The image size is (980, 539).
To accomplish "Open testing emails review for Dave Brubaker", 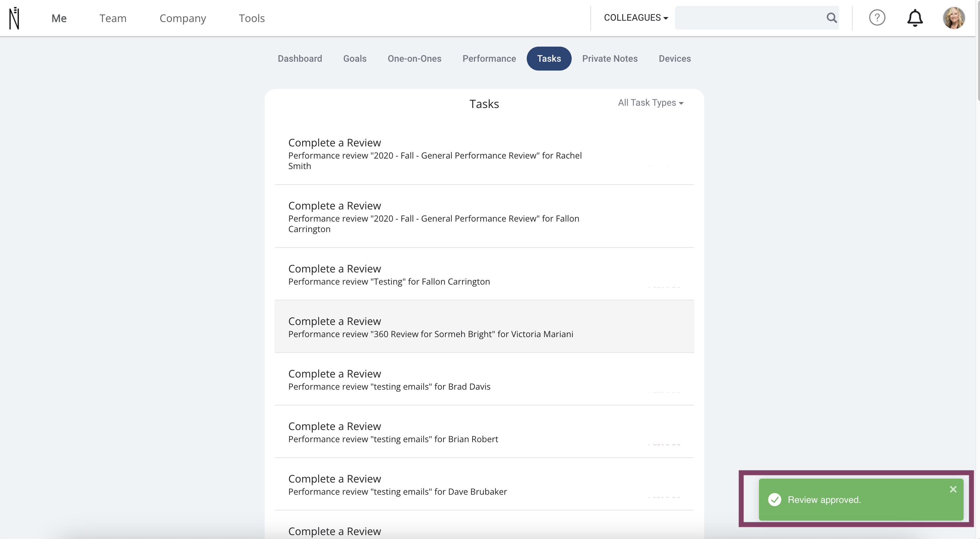I will pos(484,485).
